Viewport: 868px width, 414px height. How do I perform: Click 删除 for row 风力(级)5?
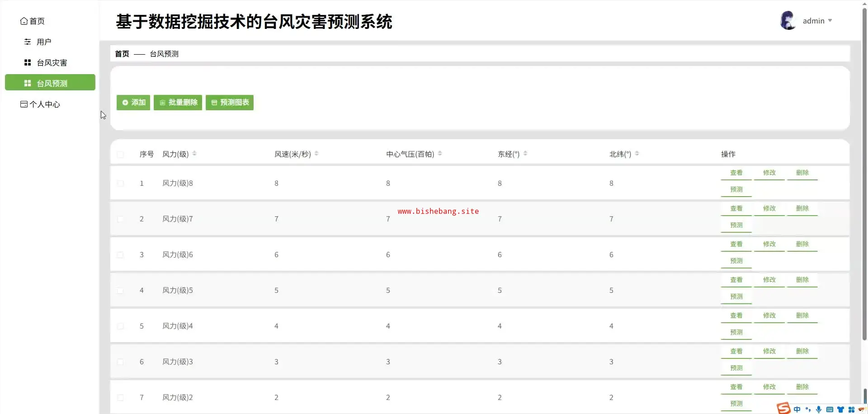pos(802,280)
